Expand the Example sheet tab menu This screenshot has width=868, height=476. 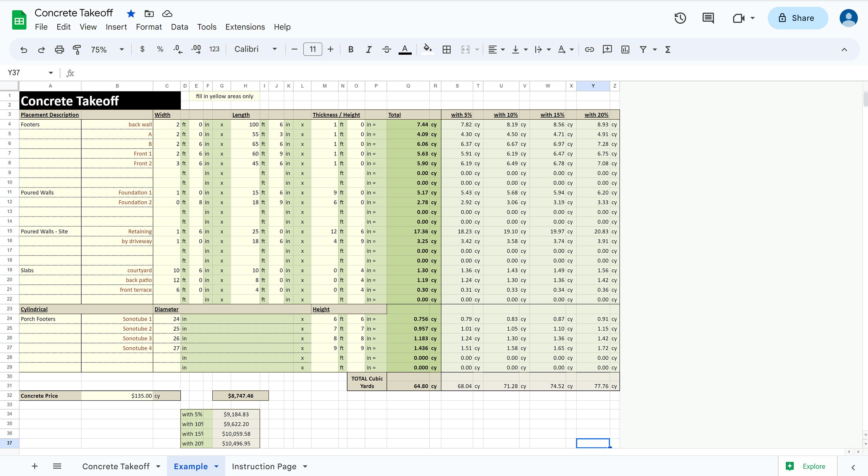216,466
